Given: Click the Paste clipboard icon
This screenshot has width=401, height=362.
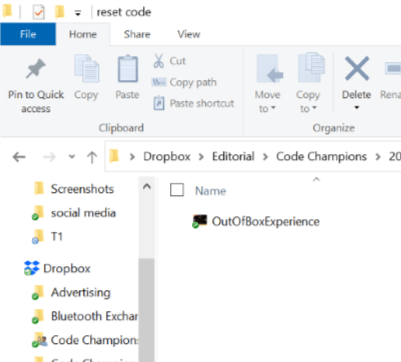Looking at the screenshot, I should pyautogui.click(x=127, y=69).
